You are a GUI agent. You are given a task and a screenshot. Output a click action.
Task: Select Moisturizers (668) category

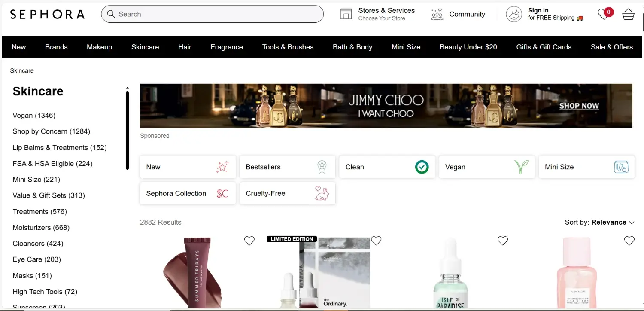41,227
